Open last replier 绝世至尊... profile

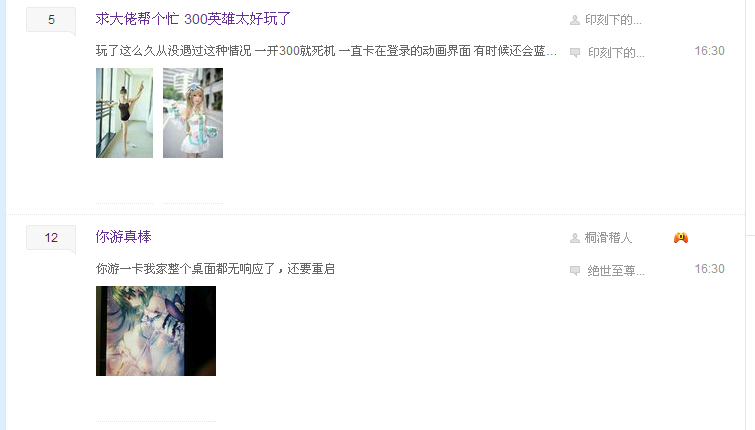[x=616, y=270]
